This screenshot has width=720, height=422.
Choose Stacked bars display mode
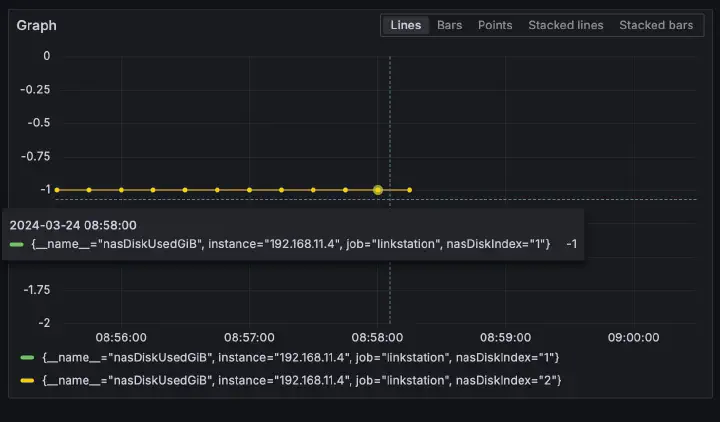pyautogui.click(x=656, y=25)
